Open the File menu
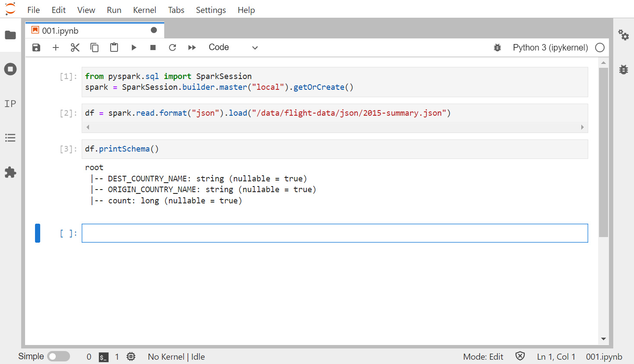Screen dimensions: 634x364 pos(33,10)
